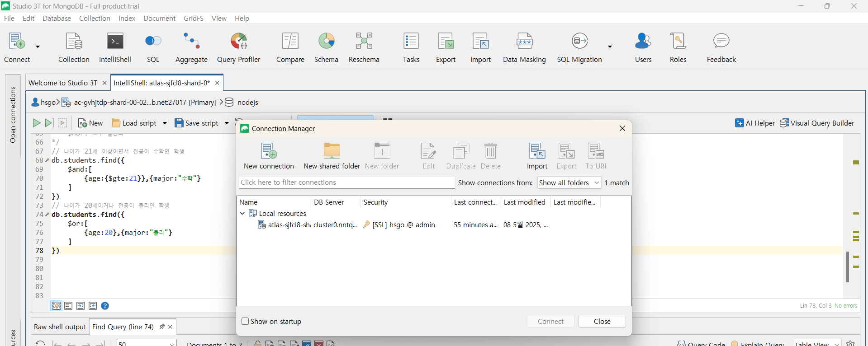
Task: Click Close button in Connection Manager
Action: (602, 321)
